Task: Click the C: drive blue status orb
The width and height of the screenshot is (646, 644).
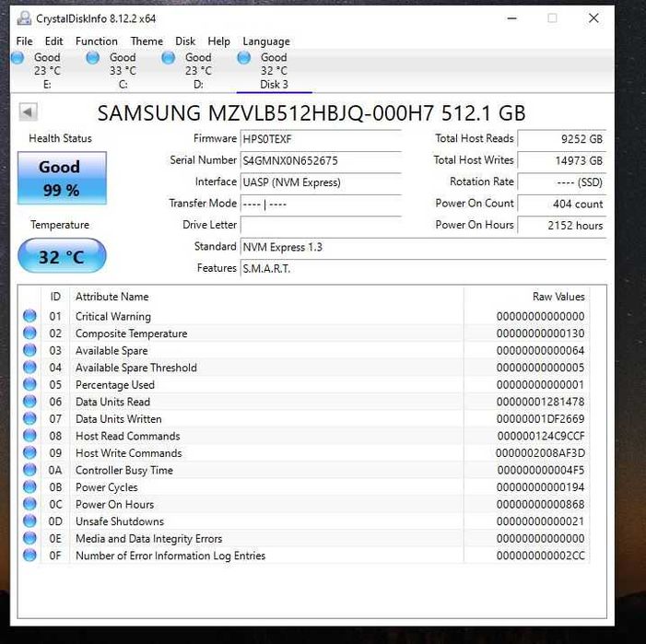Action: [93, 58]
